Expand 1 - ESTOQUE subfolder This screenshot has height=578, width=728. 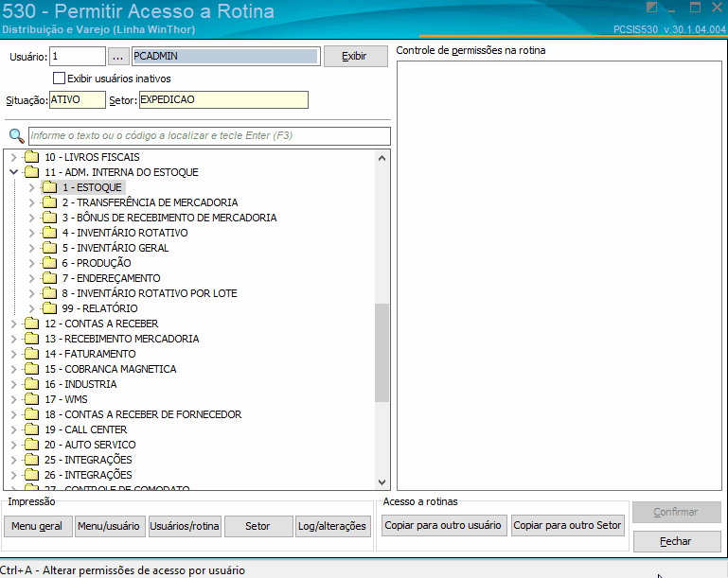[x=31, y=187]
